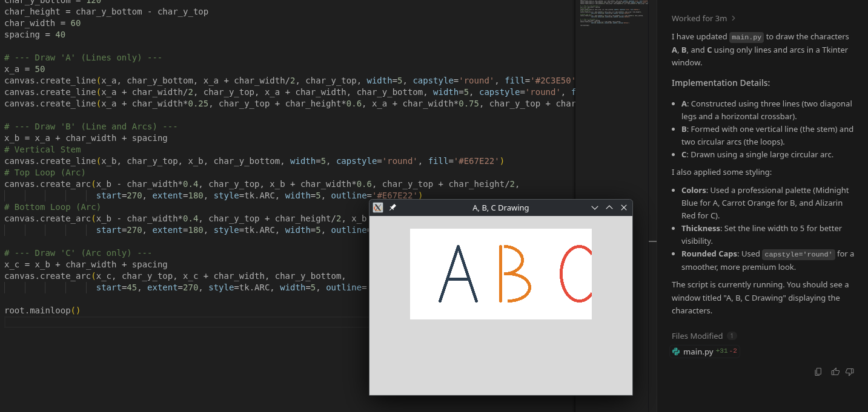Viewport: 868px width, 412px height.
Task: Click the 'A, B, C Drawing' title text
Action: [x=500, y=208]
